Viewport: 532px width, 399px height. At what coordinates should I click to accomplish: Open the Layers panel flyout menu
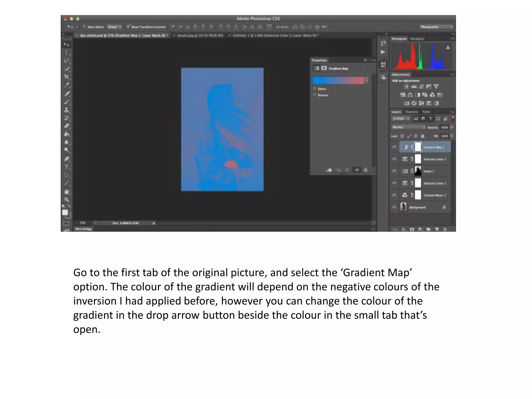point(452,112)
